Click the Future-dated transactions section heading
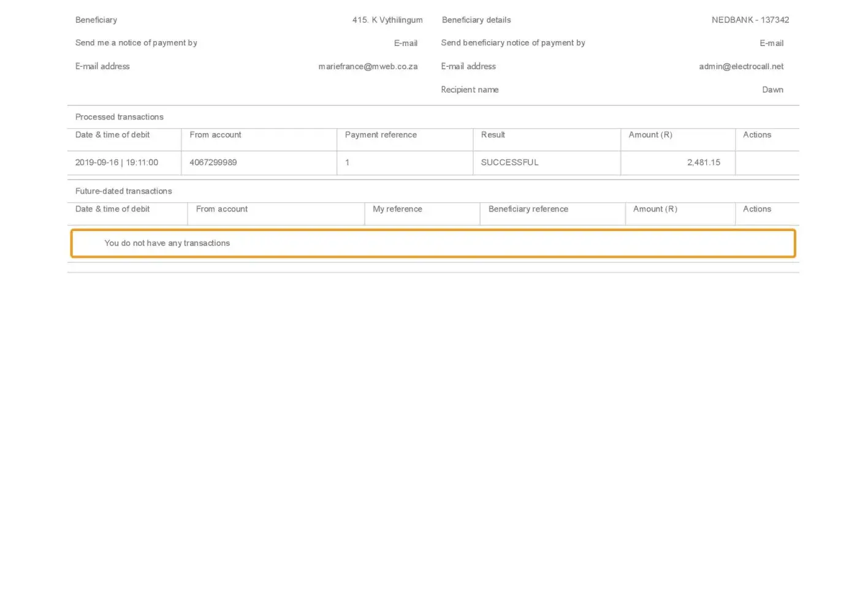The image size is (868, 613). [124, 191]
